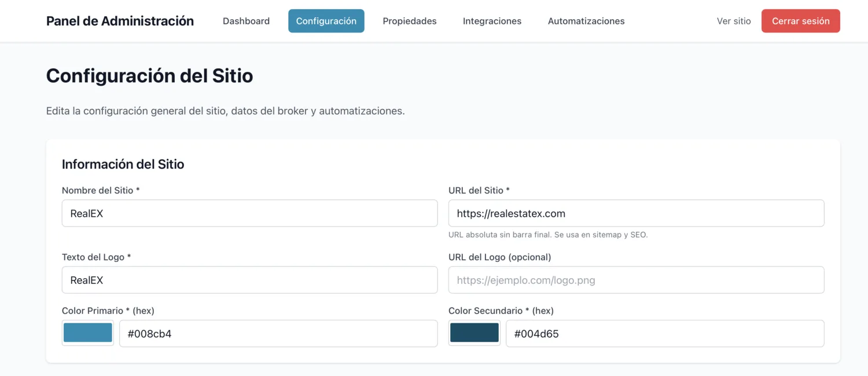Click the URL del Logo (opcional) label
The image size is (868, 376).
pos(499,257)
